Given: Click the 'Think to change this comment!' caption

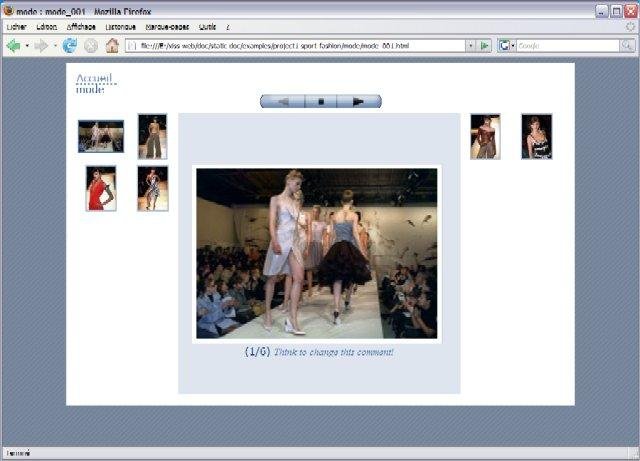Looking at the screenshot, I should pyautogui.click(x=333, y=352).
